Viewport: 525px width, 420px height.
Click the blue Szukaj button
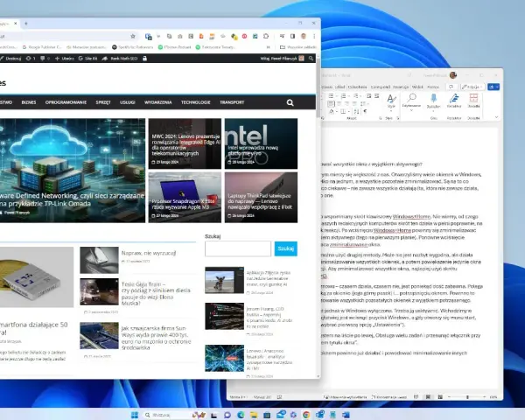(x=285, y=248)
